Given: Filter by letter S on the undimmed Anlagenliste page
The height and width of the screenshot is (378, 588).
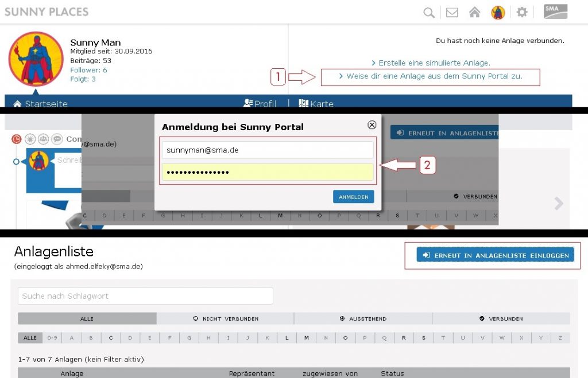Looking at the screenshot, I should pyautogui.click(x=424, y=338).
